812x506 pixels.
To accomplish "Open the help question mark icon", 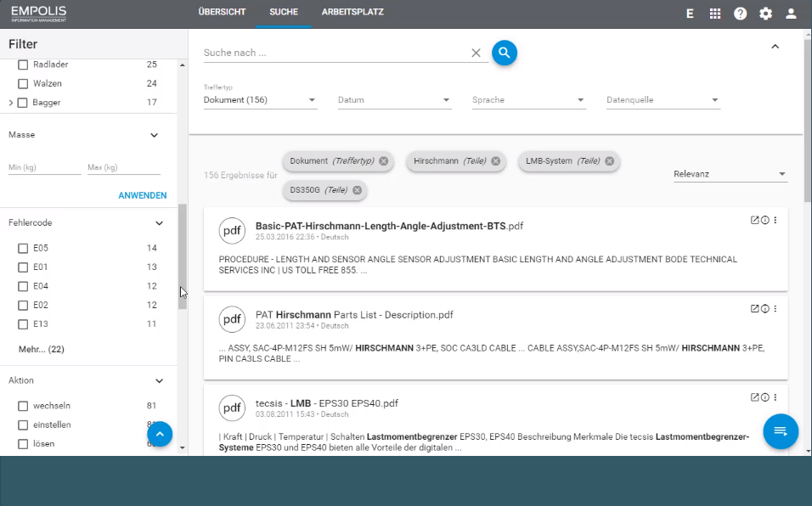I will point(741,14).
